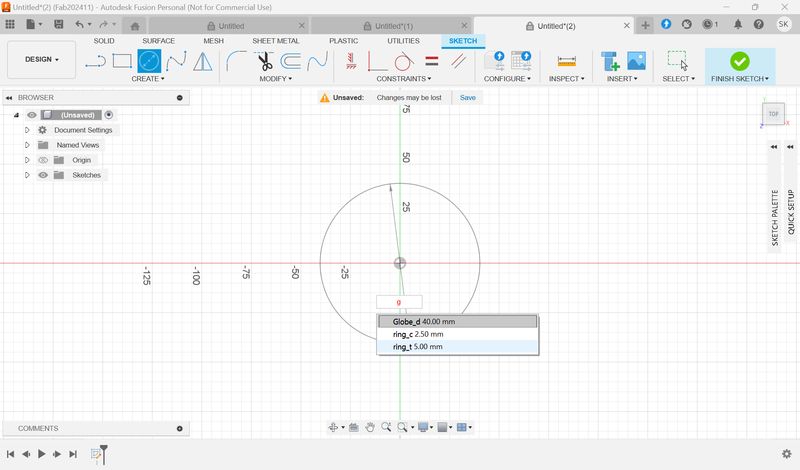
Task: Switch to the SURFACE tab
Action: click(159, 41)
